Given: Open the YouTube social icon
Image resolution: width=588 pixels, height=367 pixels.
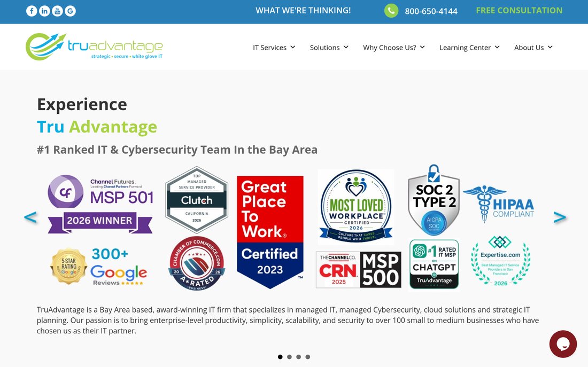Looking at the screenshot, I should click(57, 11).
